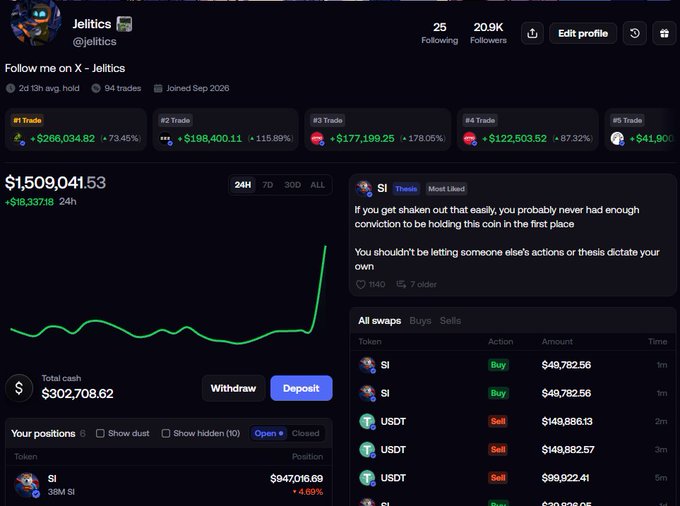Click the portfolio value $1,509,041.53

(x=55, y=183)
